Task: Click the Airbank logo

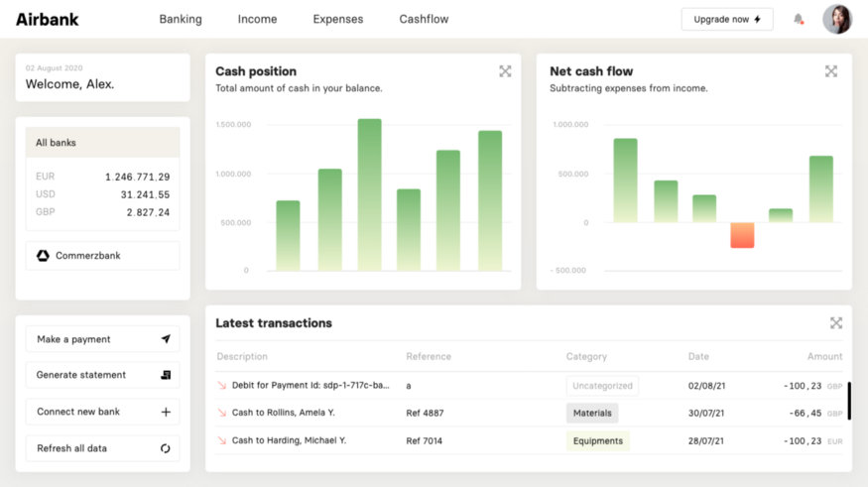Action: click(47, 20)
